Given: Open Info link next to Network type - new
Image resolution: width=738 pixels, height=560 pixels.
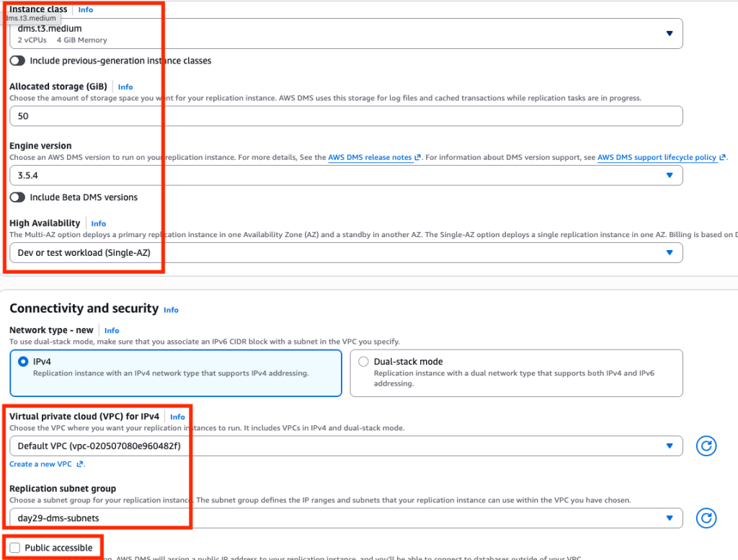Looking at the screenshot, I should tap(112, 330).
